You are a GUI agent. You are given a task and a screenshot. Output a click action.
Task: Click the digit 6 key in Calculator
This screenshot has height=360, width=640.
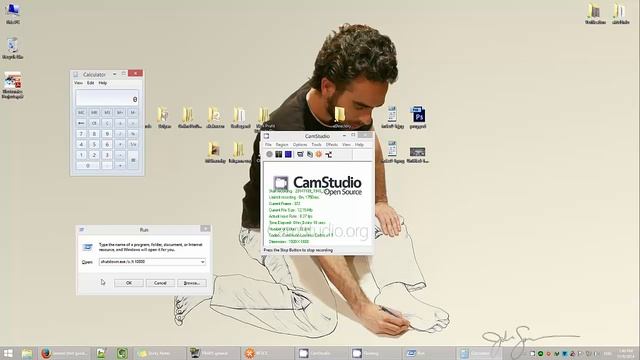pos(107,144)
